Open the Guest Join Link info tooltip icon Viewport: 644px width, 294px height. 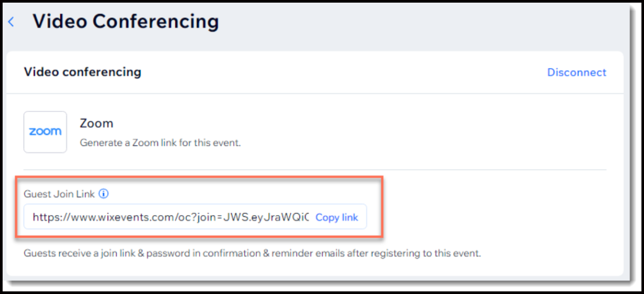point(104,194)
